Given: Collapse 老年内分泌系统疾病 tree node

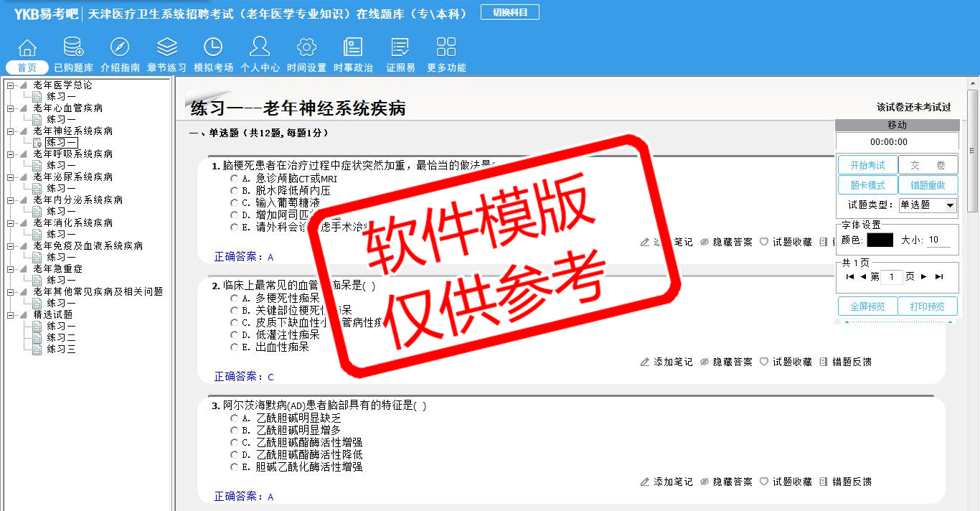Looking at the screenshot, I should tap(10, 200).
